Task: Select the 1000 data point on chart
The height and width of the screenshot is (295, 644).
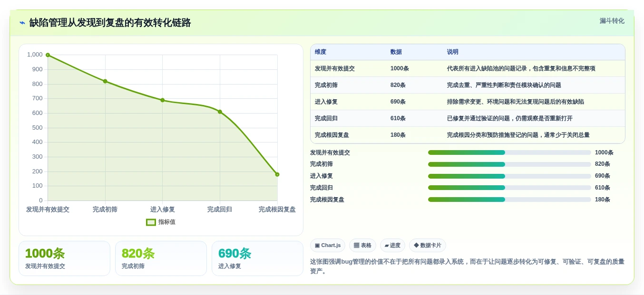Action: 48,55
